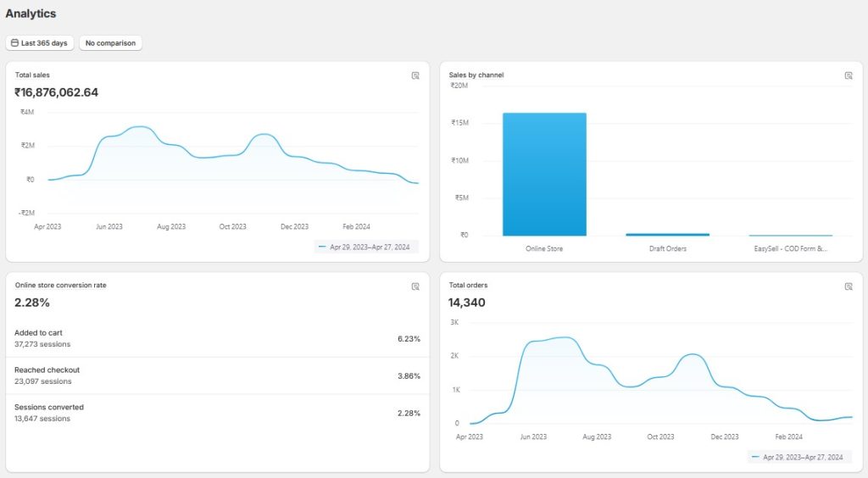Open the Last 365 days date range picker
The height and width of the screenshot is (478, 868).
[40, 43]
